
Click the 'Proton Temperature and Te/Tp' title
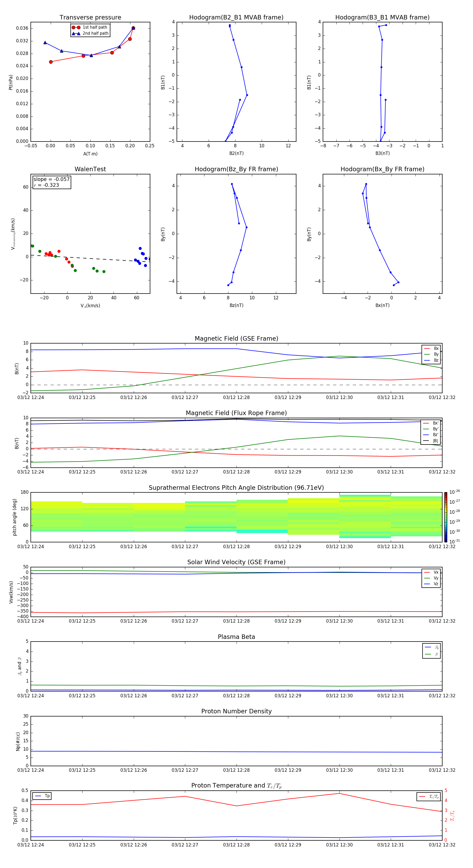click(236, 786)
